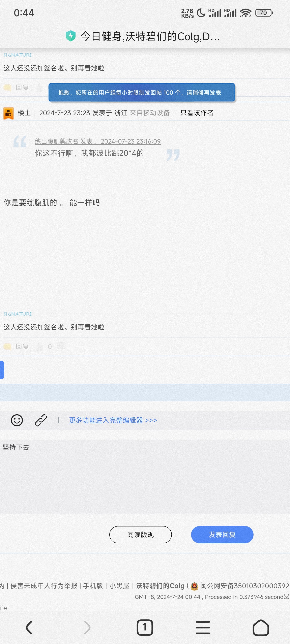
Task: Filter posts with 只看该作者
Action: tap(197, 113)
